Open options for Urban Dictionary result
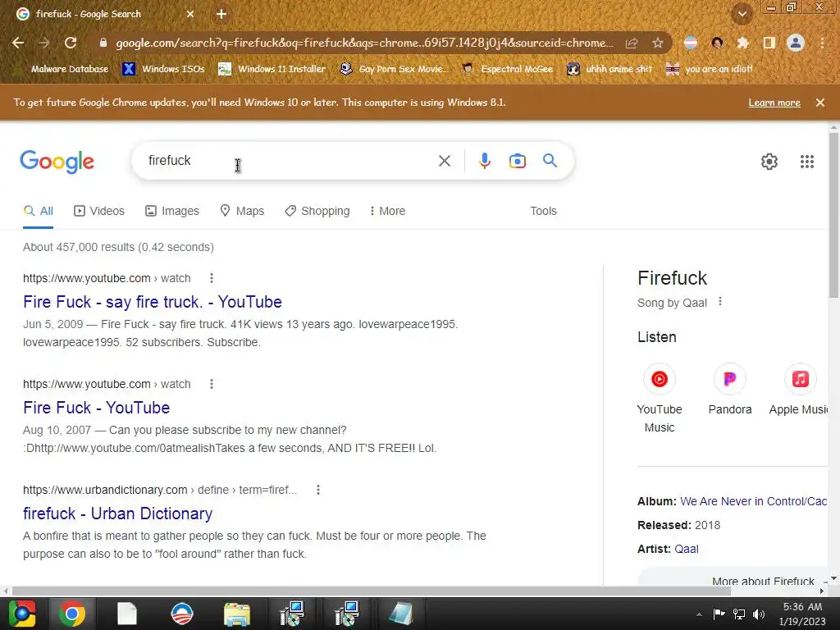Image resolution: width=840 pixels, height=630 pixels. pyautogui.click(x=318, y=490)
